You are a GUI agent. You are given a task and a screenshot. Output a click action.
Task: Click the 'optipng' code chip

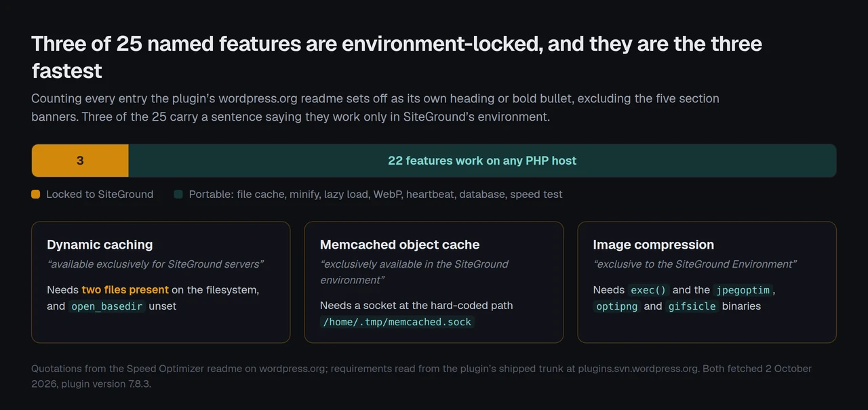(616, 306)
